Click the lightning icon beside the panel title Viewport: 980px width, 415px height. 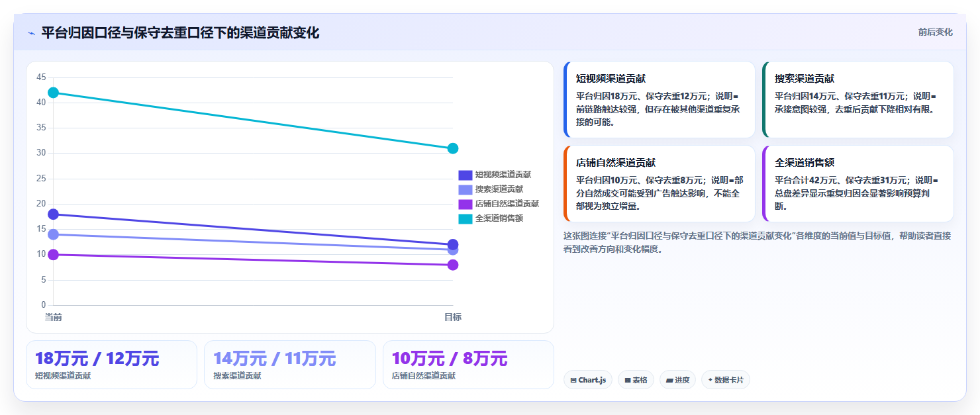pos(31,33)
